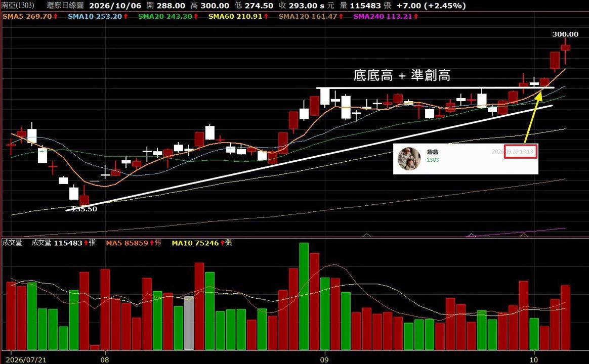The height and width of the screenshot is (364, 589).
Task: Click the latest candlestick below 300.00 label
Action: tap(565, 51)
